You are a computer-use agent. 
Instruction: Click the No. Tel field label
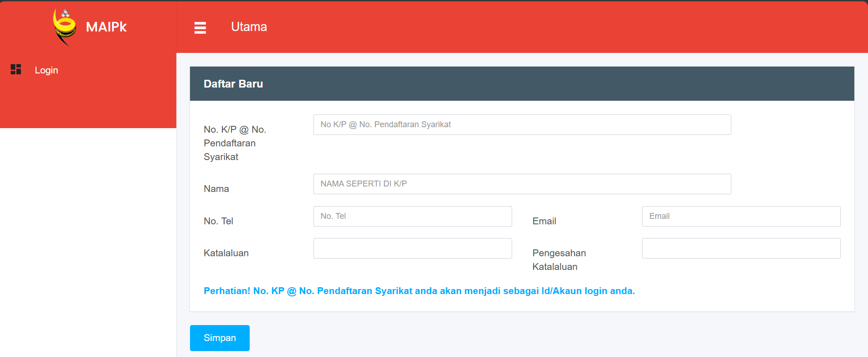(x=218, y=221)
